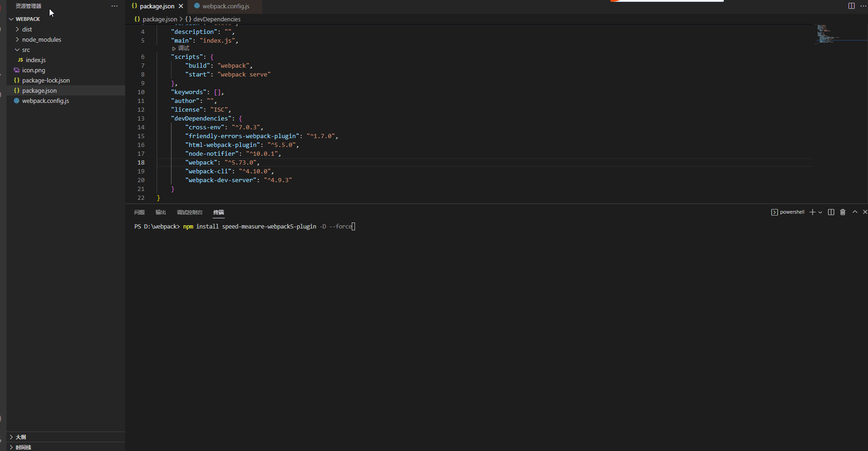Open the terminal profile dropdown arrow
The width and height of the screenshot is (868, 451).
click(x=819, y=212)
